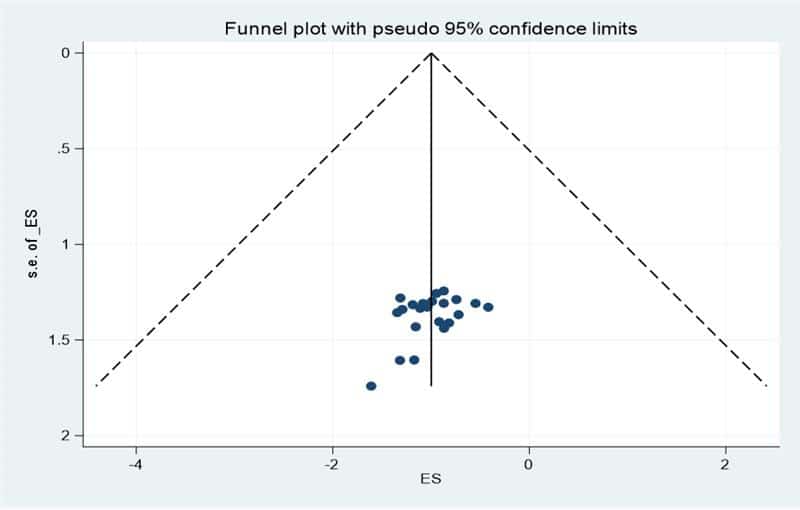Select the topmost data point in the cluster
The width and height of the screenshot is (800, 510).
point(444,291)
